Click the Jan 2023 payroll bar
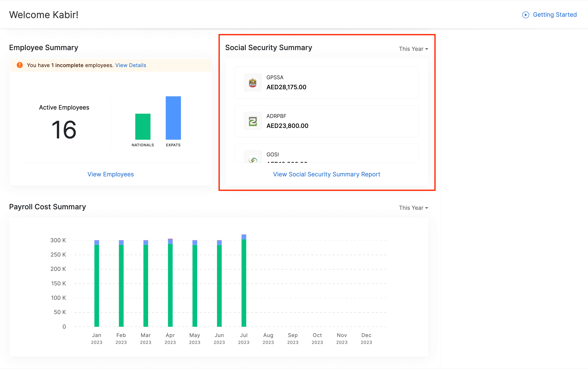This screenshot has height=369, width=588. coord(97,285)
